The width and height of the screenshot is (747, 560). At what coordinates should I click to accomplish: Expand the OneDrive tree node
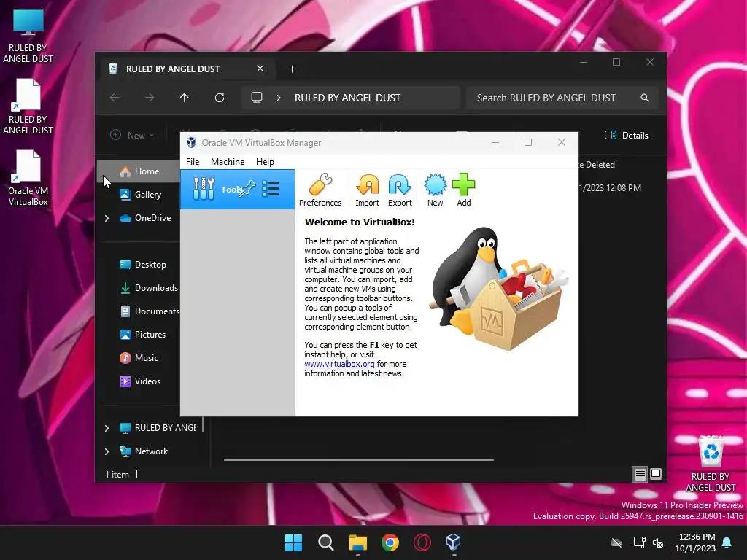(x=107, y=218)
